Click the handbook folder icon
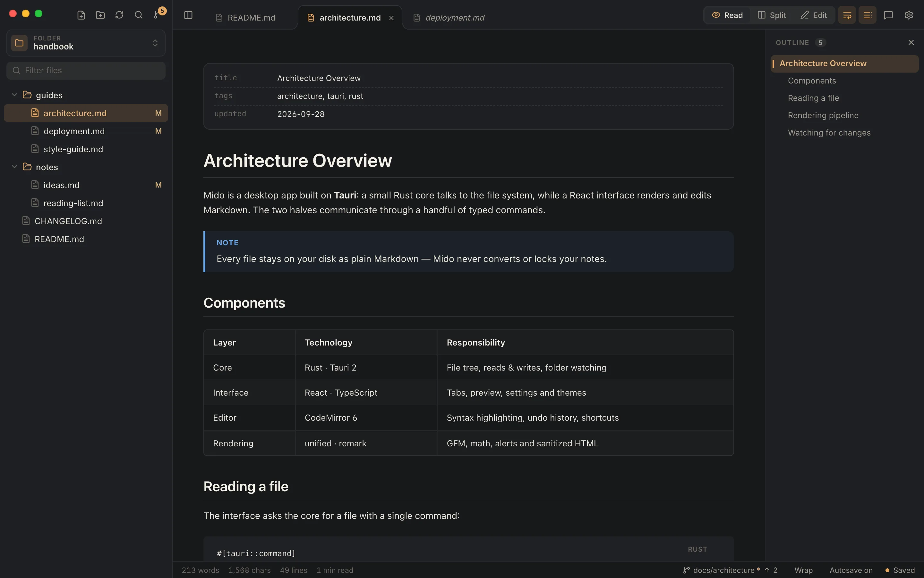924x578 pixels. click(x=19, y=43)
